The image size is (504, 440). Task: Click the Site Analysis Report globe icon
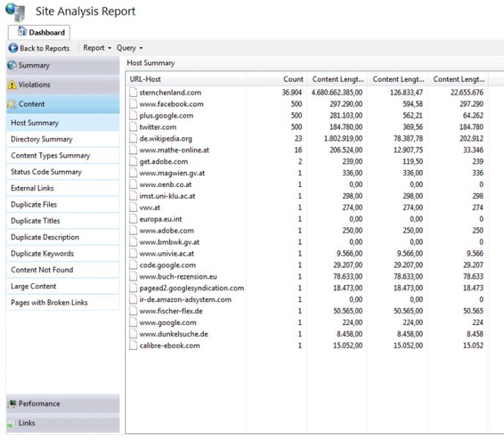(15, 12)
